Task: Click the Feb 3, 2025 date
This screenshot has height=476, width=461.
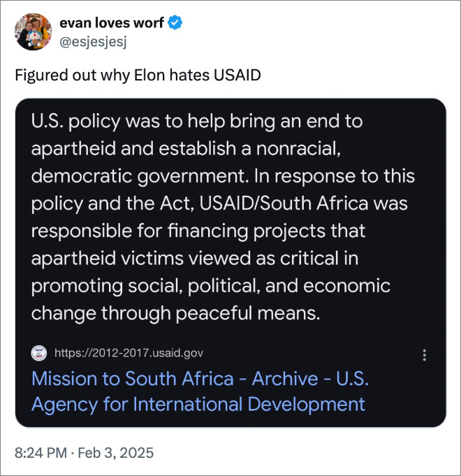Action: 116,453
